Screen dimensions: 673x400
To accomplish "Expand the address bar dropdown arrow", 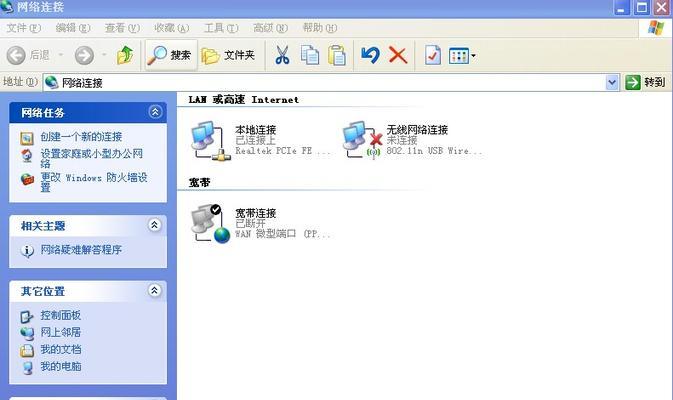I will (x=612, y=82).
